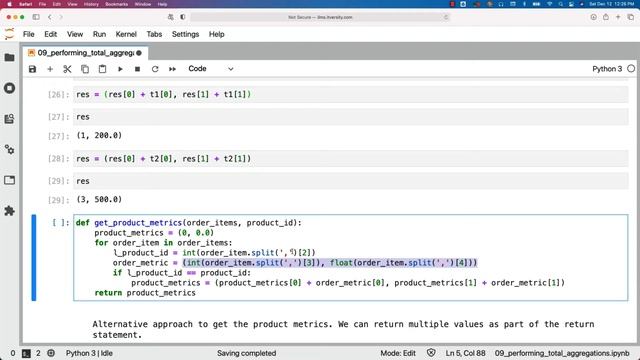640x360 pixels.
Task: Open the Bookmarks menu in macOS menu bar
Action: 116,4
